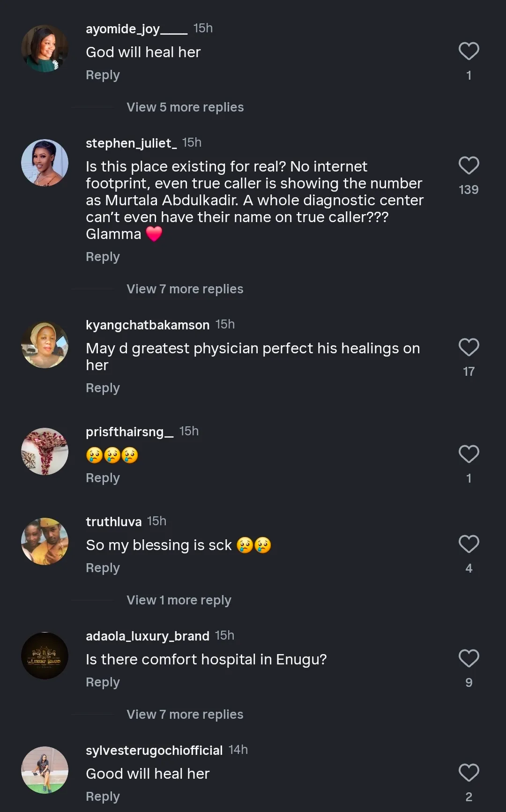Heart adaola_luxury_brand's Enugu hospital comment
Image resolution: width=506 pixels, height=812 pixels.
pos(469,658)
